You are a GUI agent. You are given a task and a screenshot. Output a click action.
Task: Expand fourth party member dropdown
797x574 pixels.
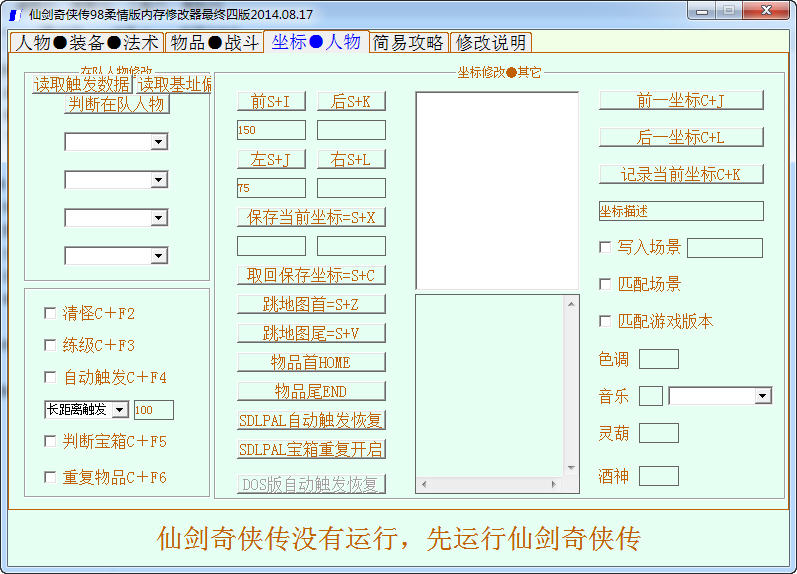tap(159, 256)
